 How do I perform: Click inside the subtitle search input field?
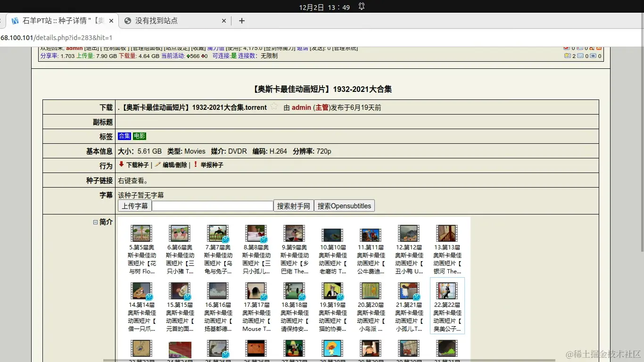coord(212,205)
